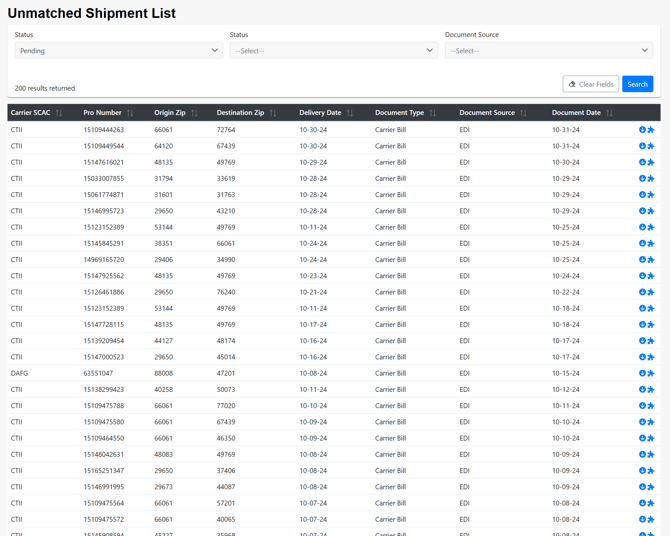
Task: Open the Status dropdown showing Pending
Action: (118, 50)
